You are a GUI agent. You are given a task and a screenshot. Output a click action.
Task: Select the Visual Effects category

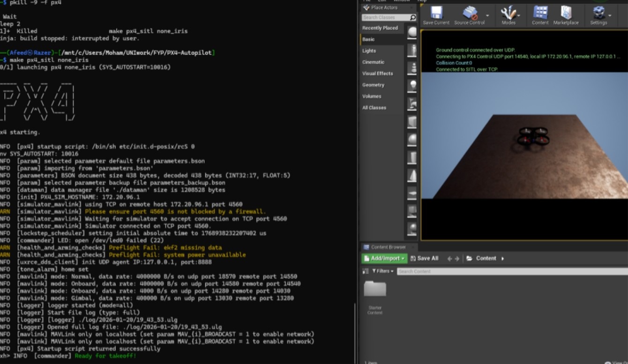(x=377, y=74)
